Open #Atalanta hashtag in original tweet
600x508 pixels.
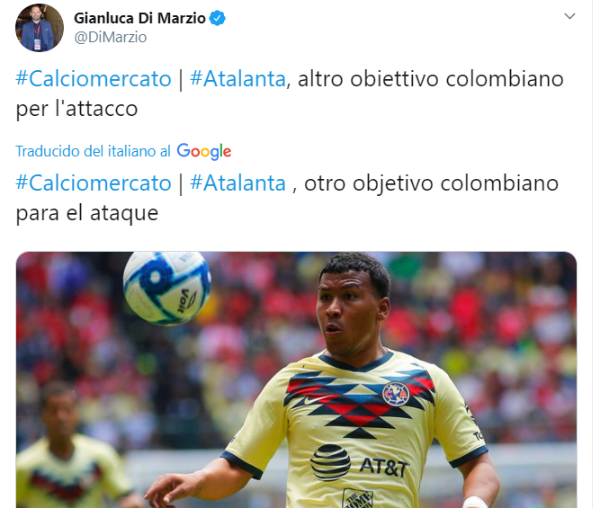click(x=238, y=79)
